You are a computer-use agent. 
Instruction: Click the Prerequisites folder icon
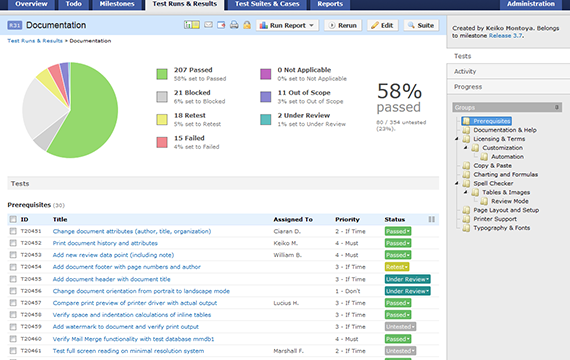point(466,121)
